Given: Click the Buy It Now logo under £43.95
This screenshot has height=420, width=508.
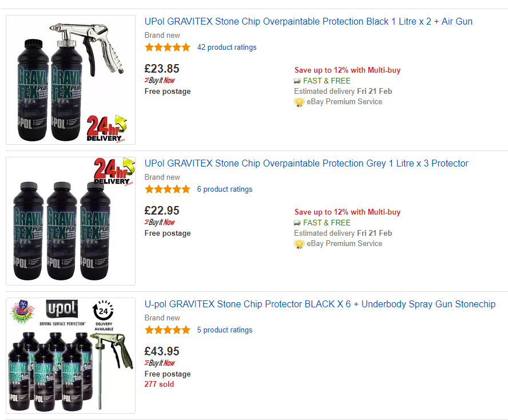Looking at the screenshot, I should click(160, 363).
